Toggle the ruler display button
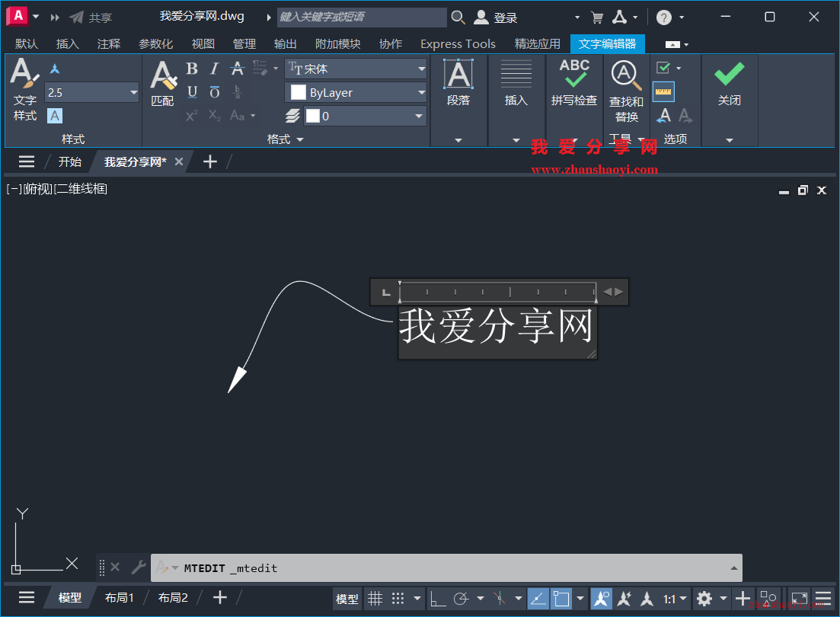 tap(663, 91)
